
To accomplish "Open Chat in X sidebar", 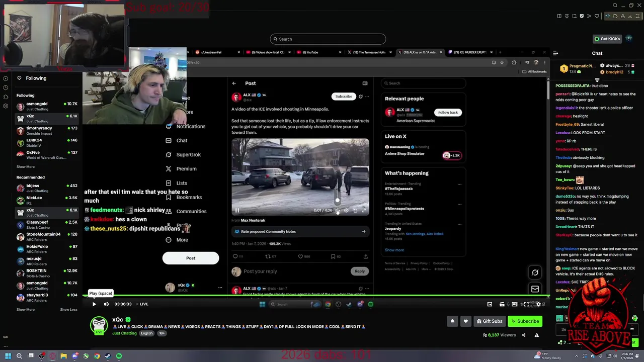I will click(x=177, y=141).
